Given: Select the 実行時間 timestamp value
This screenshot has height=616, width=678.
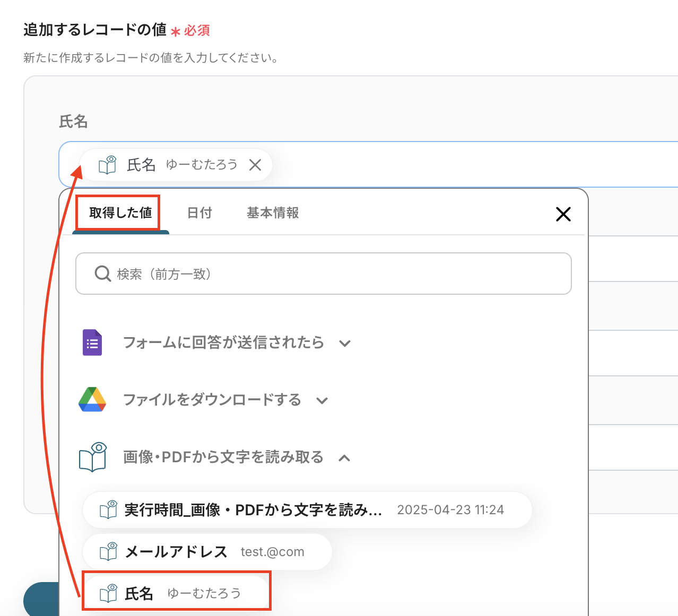Looking at the screenshot, I should (x=307, y=510).
